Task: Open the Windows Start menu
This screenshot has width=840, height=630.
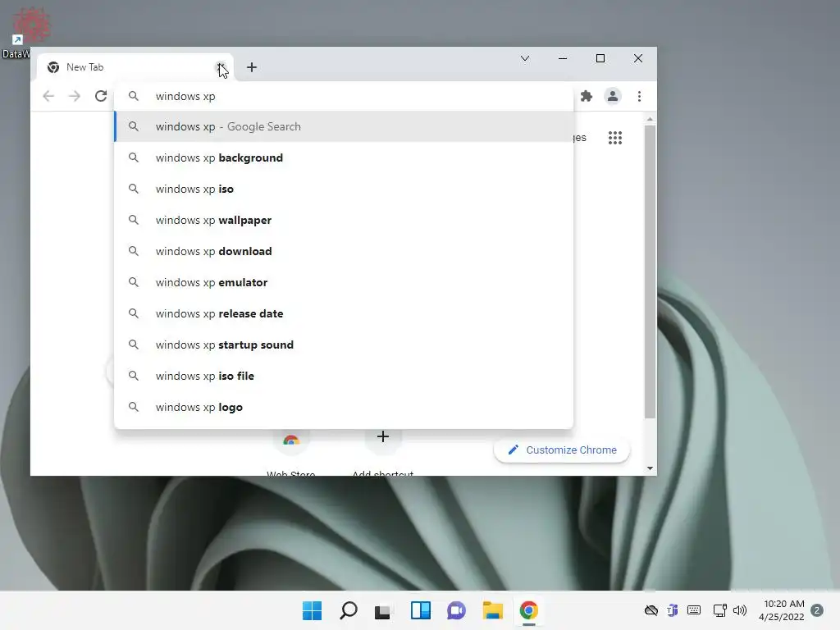Action: coord(313,610)
